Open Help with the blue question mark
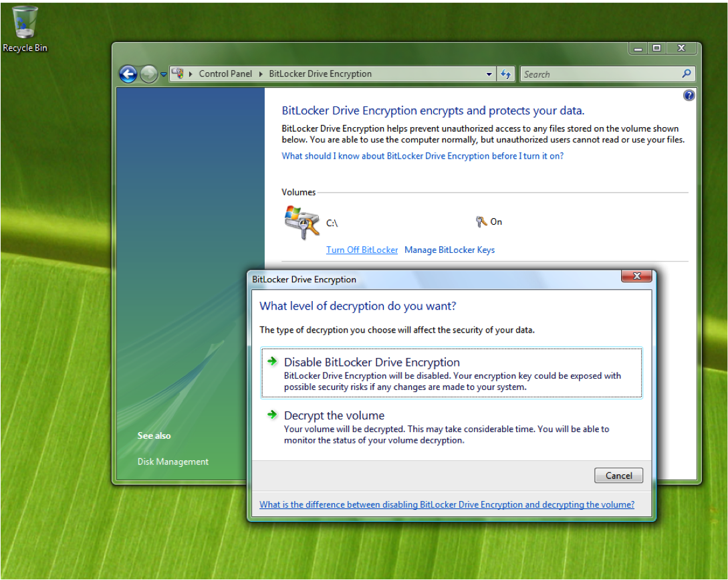The image size is (728, 580). click(689, 95)
